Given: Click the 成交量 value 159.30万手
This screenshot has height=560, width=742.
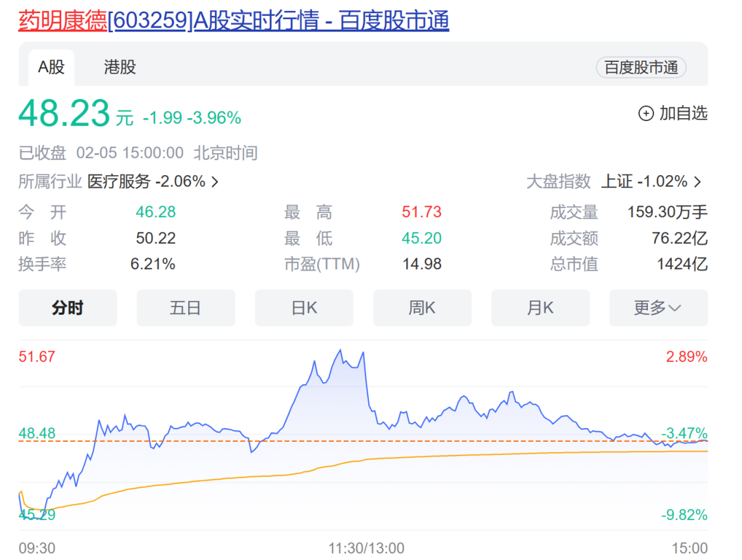Looking at the screenshot, I should coord(667,212).
